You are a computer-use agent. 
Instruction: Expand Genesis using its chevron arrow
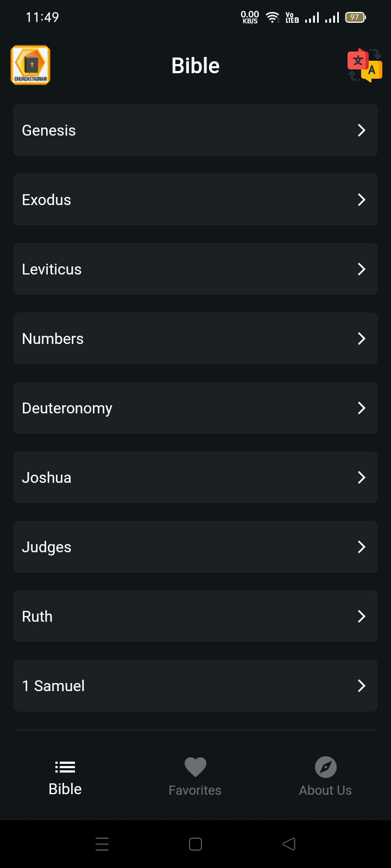pos(362,130)
